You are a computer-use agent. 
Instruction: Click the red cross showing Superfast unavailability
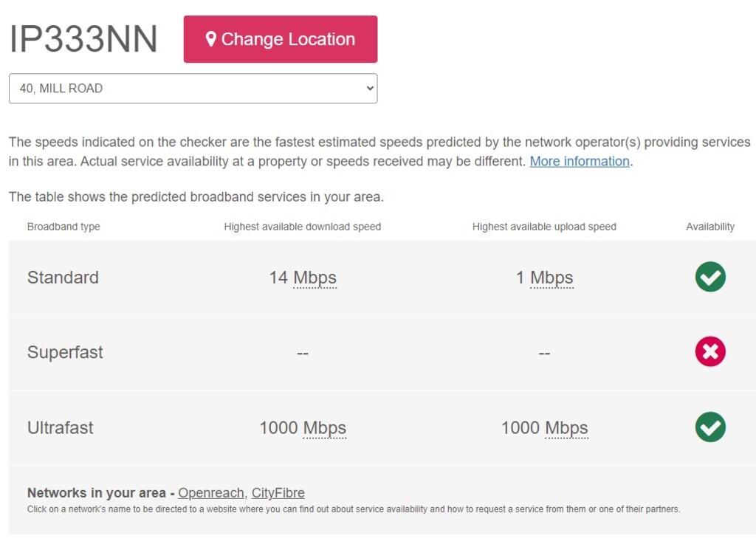coord(709,352)
